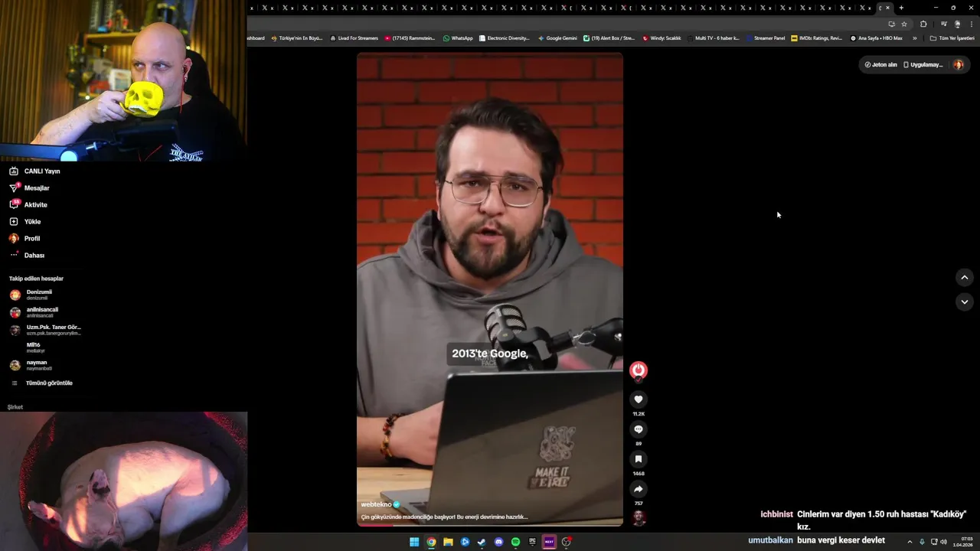Open the Chrome profile avatar in toolbar

pos(957,24)
